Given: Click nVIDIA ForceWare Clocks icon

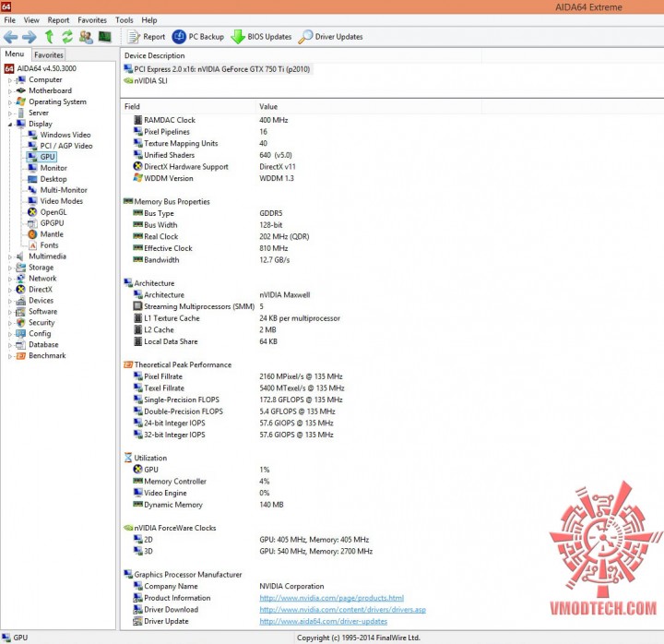Looking at the screenshot, I should (x=128, y=528).
